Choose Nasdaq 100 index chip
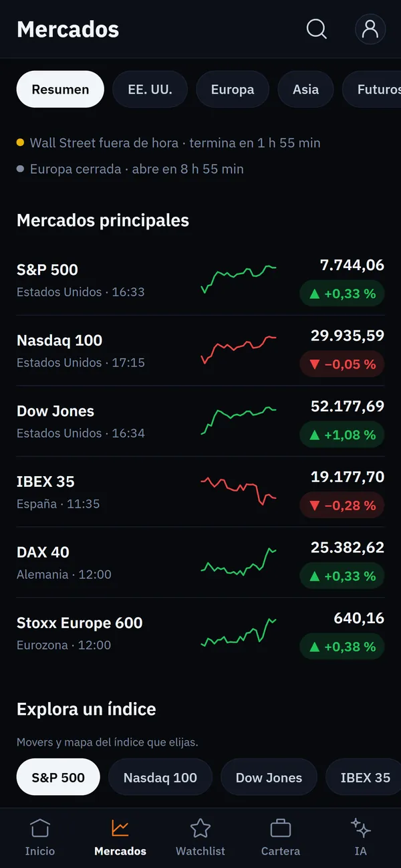 [160, 777]
